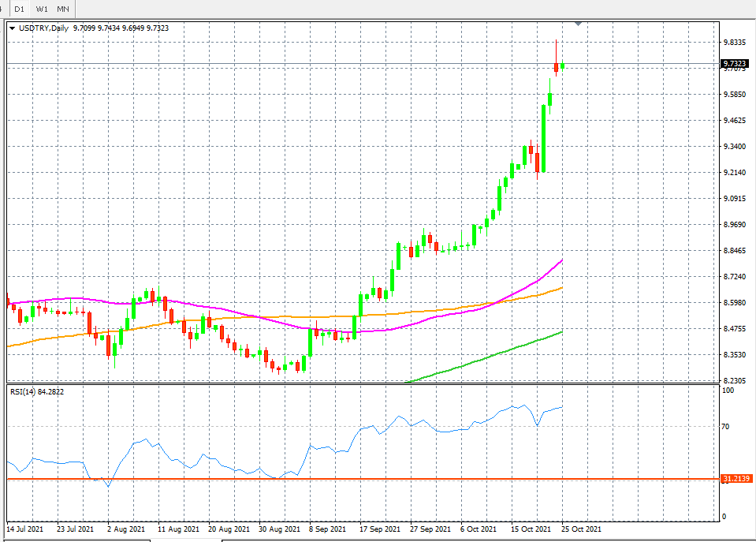Switch chart to MN timeframe
Screen dimensions: 756x542
click(63, 9)
